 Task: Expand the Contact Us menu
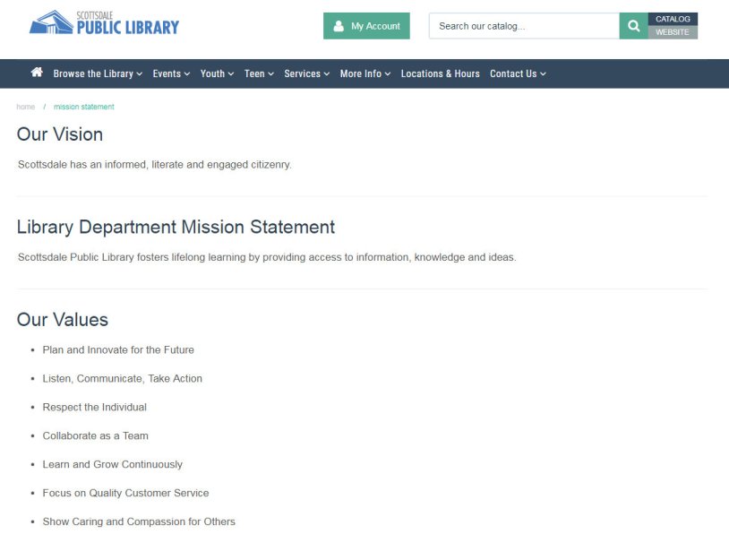coord(518,73)
